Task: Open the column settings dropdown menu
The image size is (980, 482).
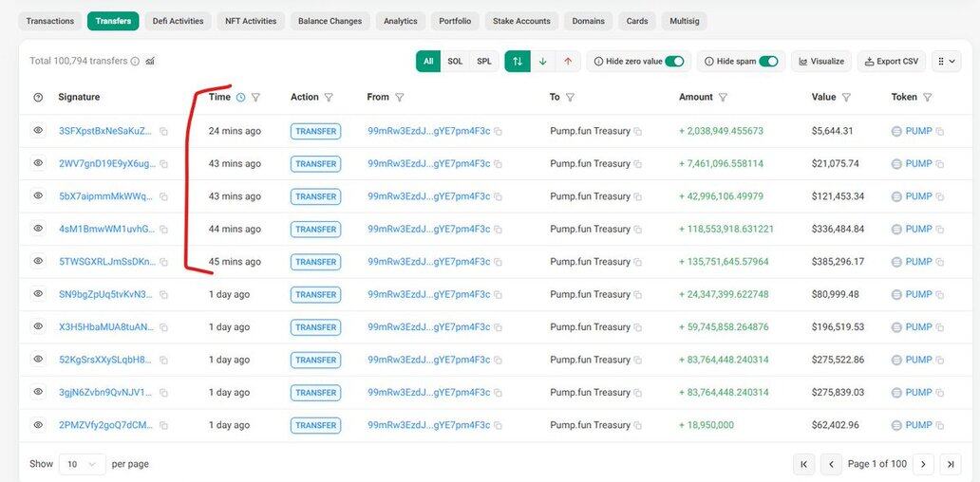Action: click(x=947, y=62)
